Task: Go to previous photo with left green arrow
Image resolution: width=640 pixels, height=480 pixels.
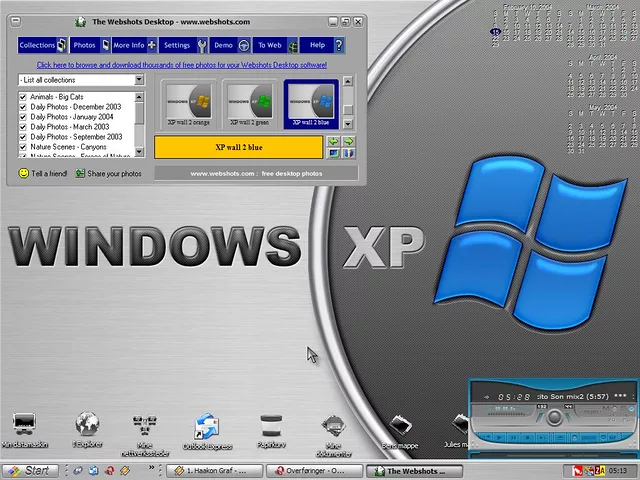Action: click(333, 142)
